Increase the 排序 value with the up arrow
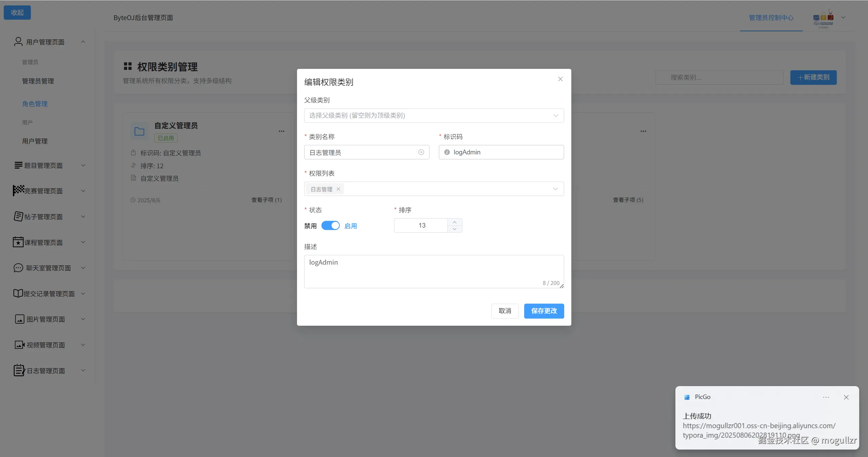 455,222
